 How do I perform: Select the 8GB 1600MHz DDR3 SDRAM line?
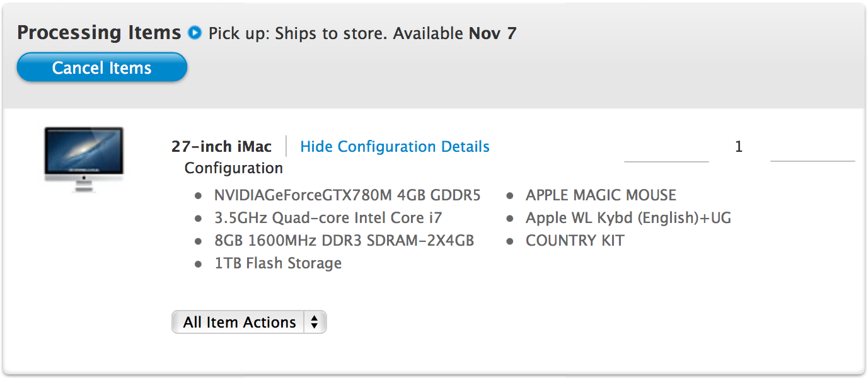click(344, 241)
